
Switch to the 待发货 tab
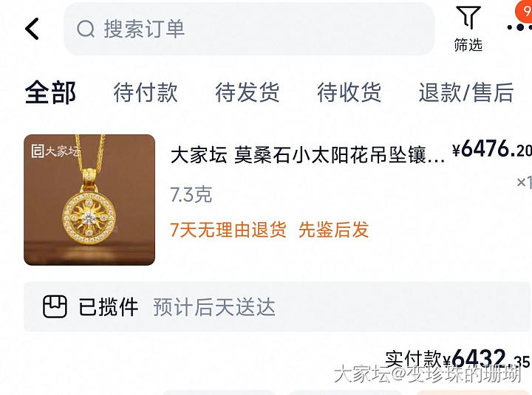248,92
